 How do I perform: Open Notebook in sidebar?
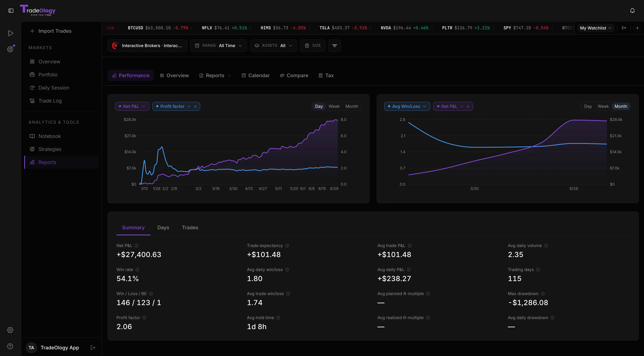pos(62,136)
